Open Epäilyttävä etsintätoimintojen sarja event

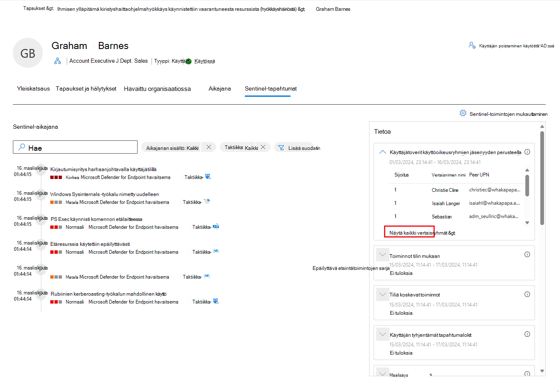point(351,268)
